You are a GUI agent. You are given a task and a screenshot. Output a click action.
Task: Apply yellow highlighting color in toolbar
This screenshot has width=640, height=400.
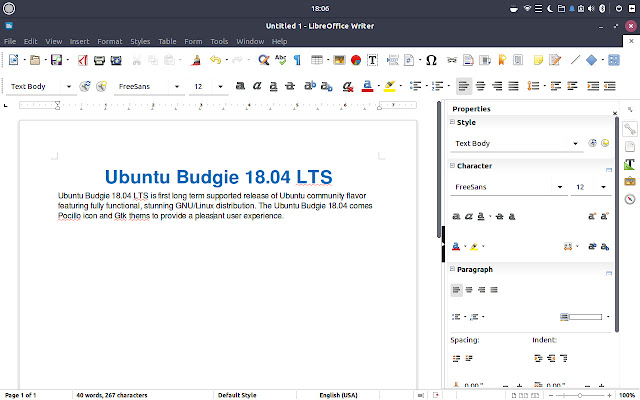(389, 86)
